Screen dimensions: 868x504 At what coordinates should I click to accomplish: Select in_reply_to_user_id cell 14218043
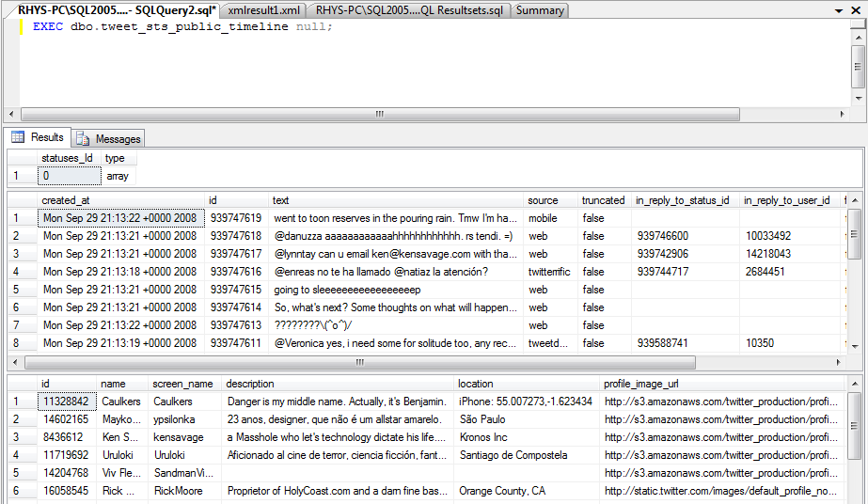[x=791, y=254]
